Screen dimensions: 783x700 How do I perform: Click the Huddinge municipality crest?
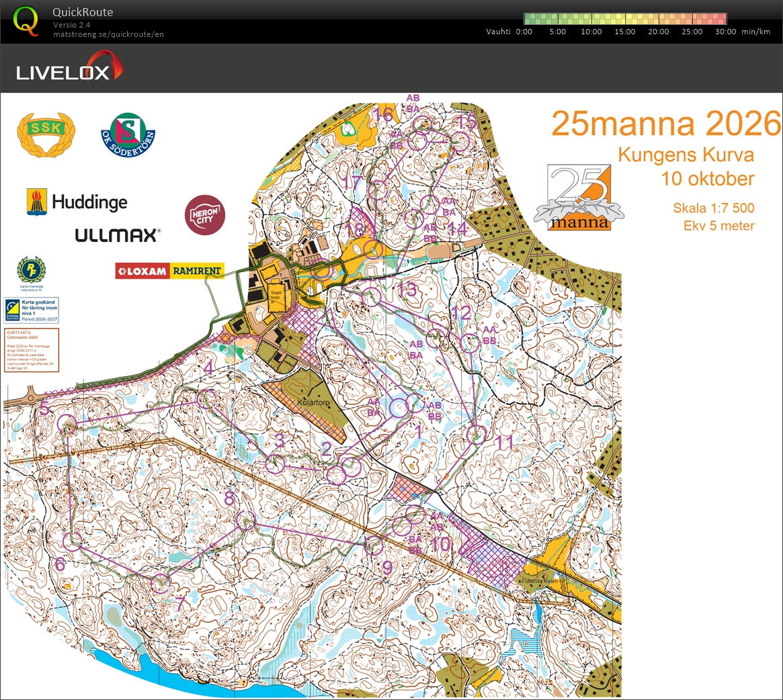coord(36,202)
